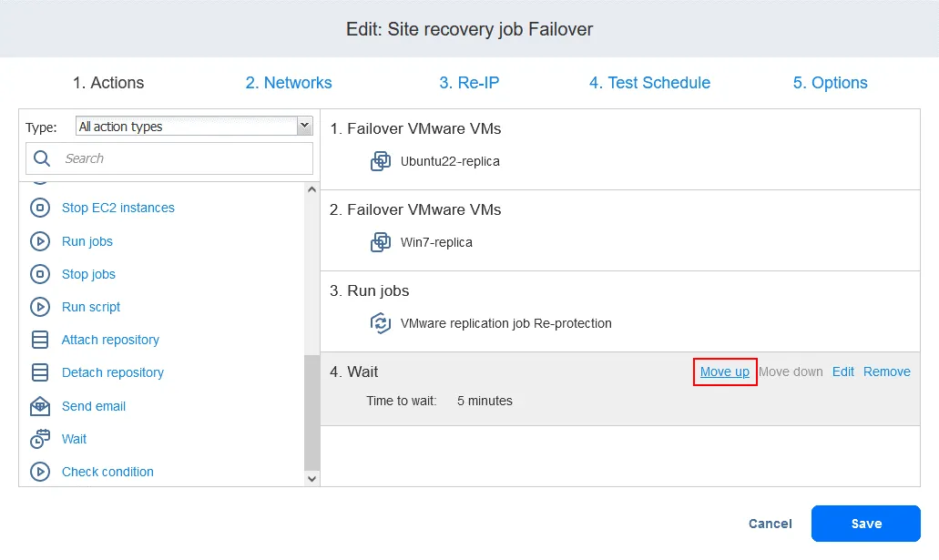Click the action Search field
939x560 pixels.
(182, 158)
